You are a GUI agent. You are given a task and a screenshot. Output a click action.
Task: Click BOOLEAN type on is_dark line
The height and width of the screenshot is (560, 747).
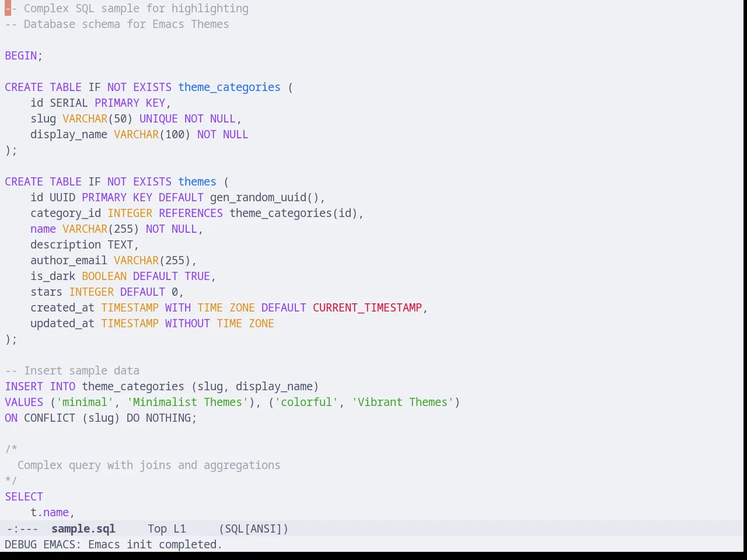104,276
